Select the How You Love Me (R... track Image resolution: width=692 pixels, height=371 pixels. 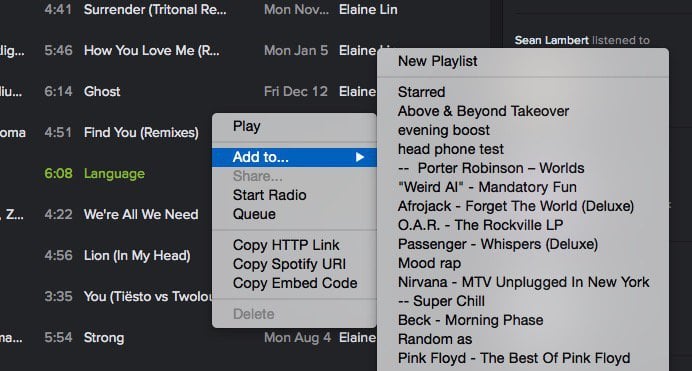[x=151, y=50]
